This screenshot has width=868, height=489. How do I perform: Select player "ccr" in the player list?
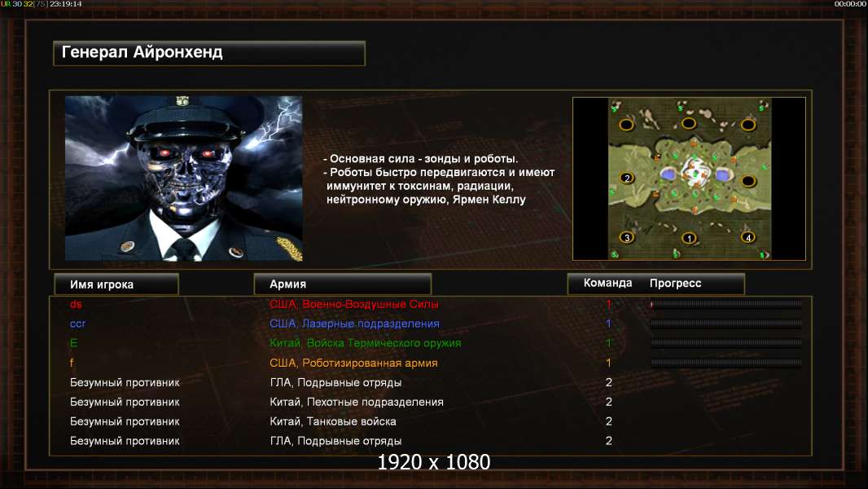77,324
